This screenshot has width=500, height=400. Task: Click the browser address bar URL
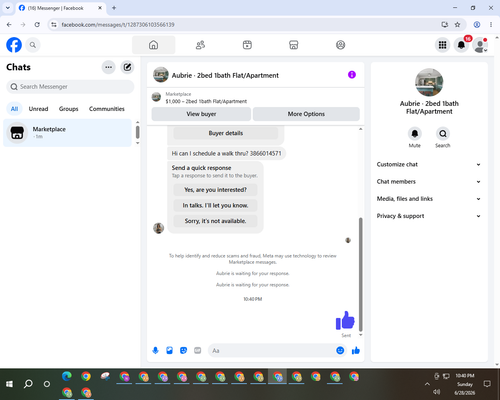(118, 25)
